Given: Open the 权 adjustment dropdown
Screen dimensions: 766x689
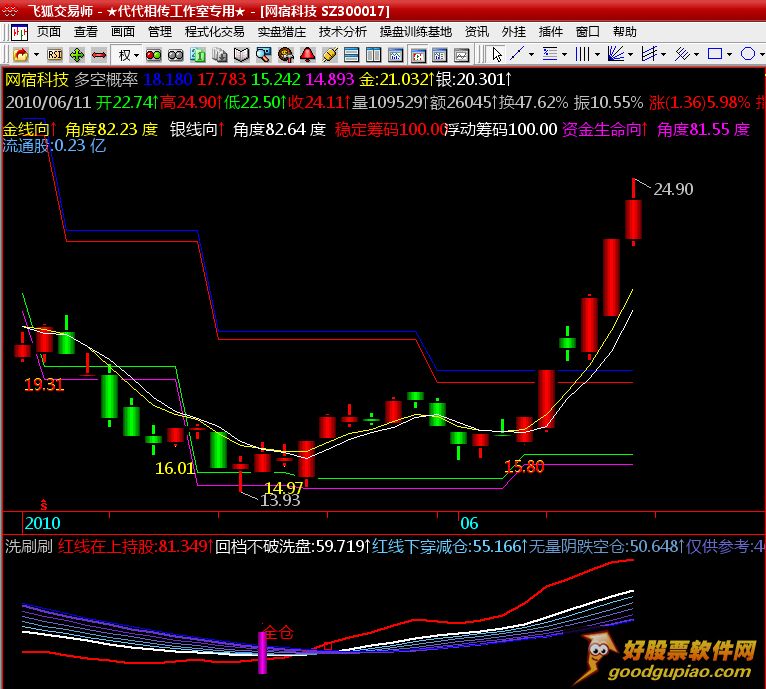Looking at the screenshot, I should tap(129, 54).
